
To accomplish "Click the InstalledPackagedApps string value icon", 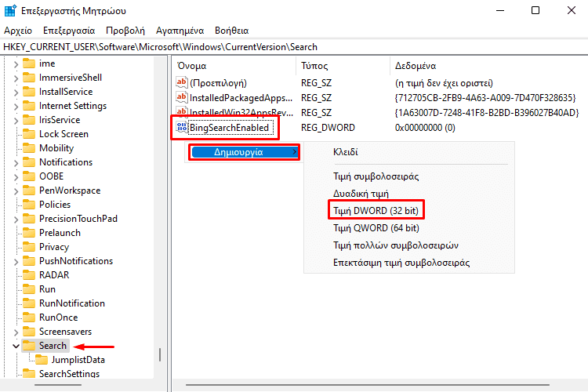I will pyautogui.click(x=182, y=97).
